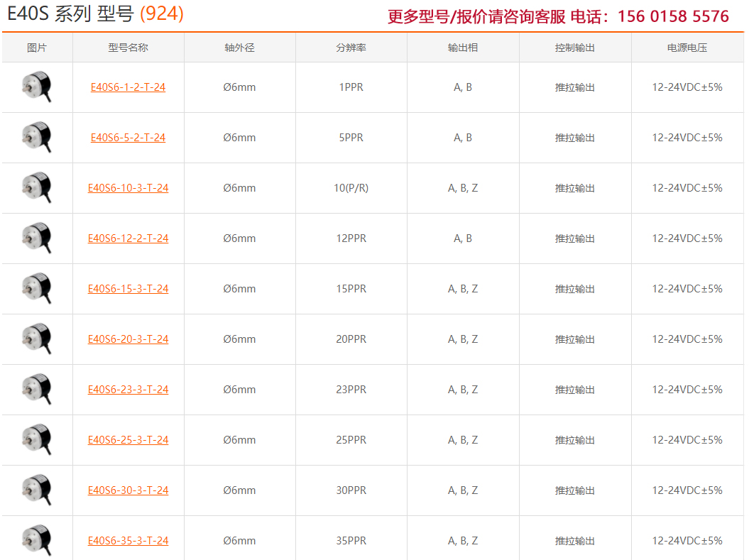
Task: Open the E40S6-30-3-T-24 link
Action: [x=128, y=490]
